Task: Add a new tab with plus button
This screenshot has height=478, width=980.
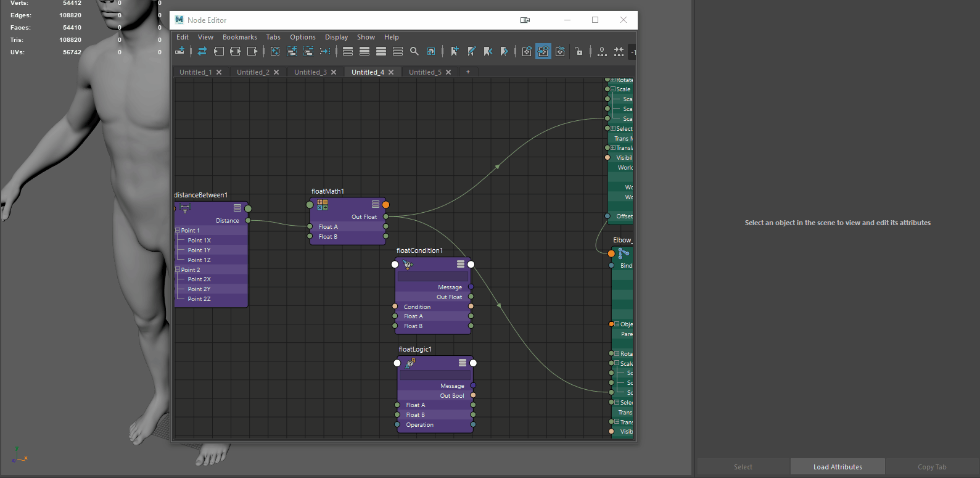Action: point(468,72)
